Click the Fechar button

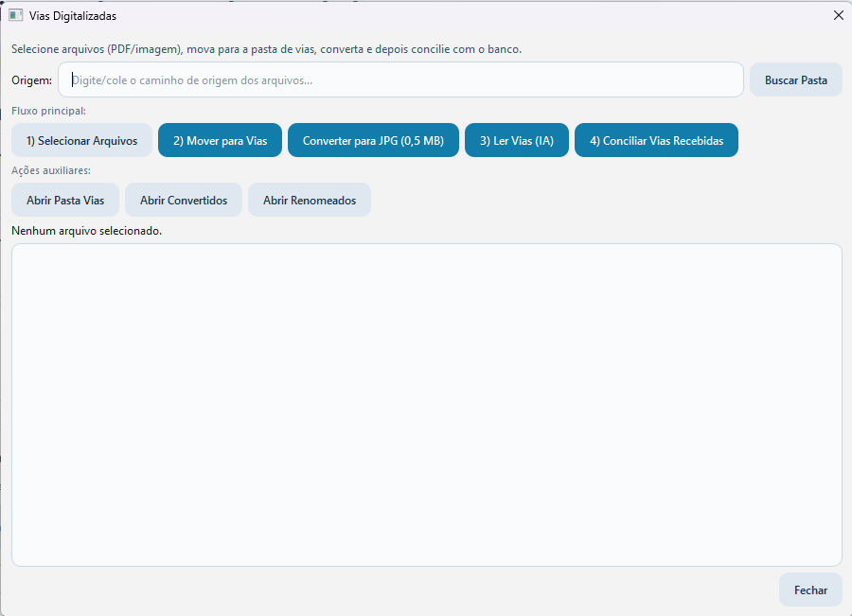810,590
